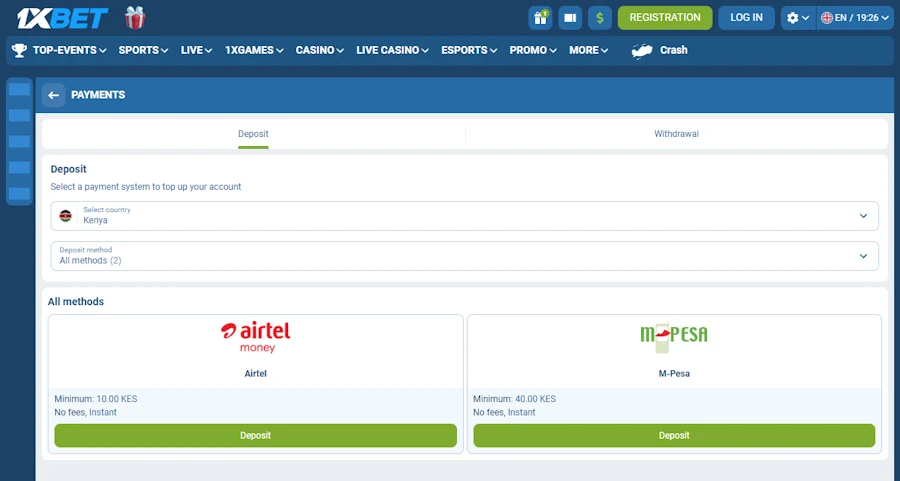Viewport: 900px width, 481px height.
Task: Switch to the Withdrawal tab
Action: coord(676,134)
